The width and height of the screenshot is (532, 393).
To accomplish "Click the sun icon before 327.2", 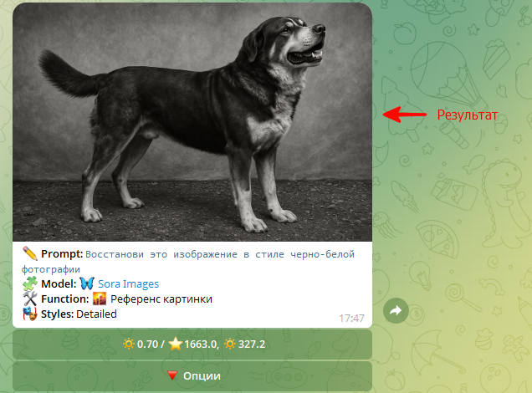I will click(230, 345).
